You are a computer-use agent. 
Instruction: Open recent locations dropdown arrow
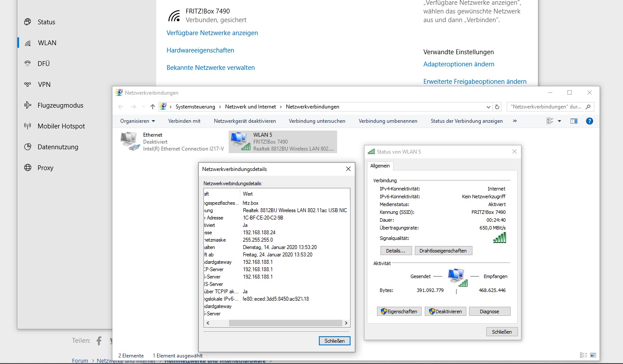coord(144,107)
